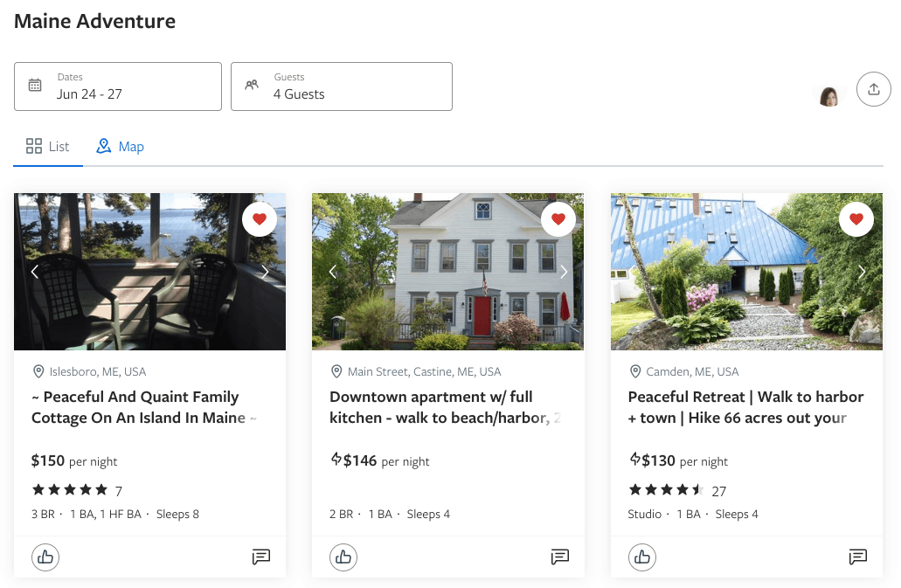Toggle thumbs-up on the Islesboro cottage

tap(45, 557)
